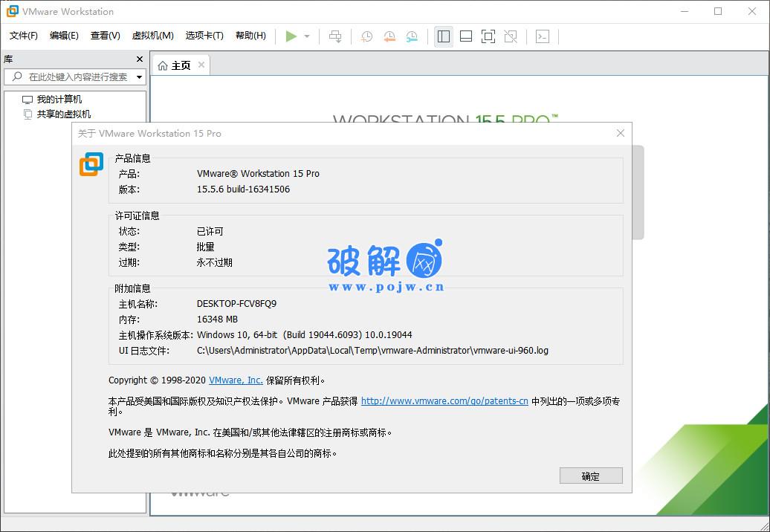Enter full screen mode icon

click(x=488, y=36)
